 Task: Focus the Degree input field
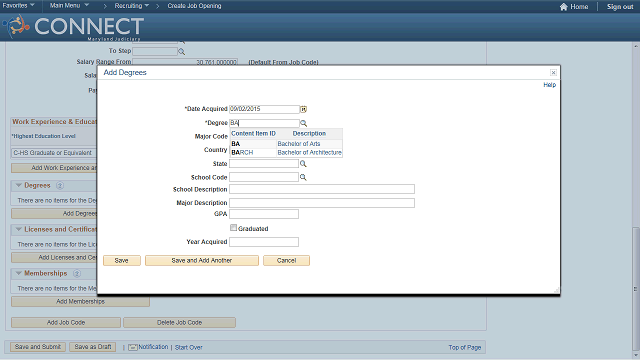tap(264, 123)
